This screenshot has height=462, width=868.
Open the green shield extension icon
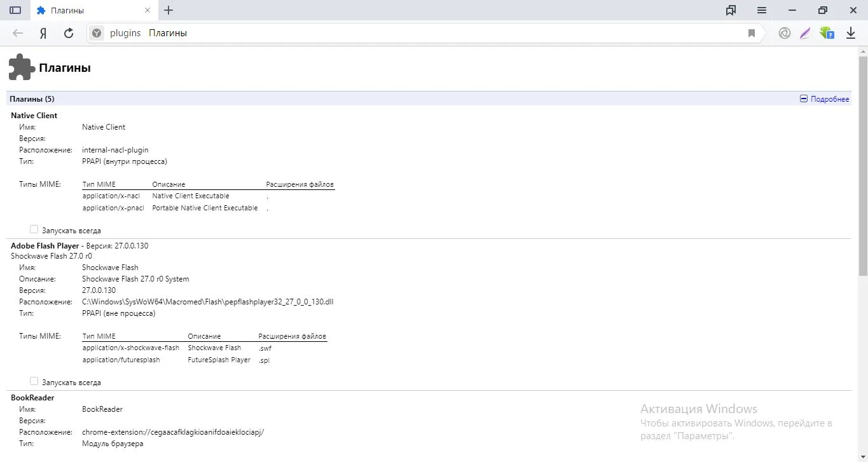826,33
